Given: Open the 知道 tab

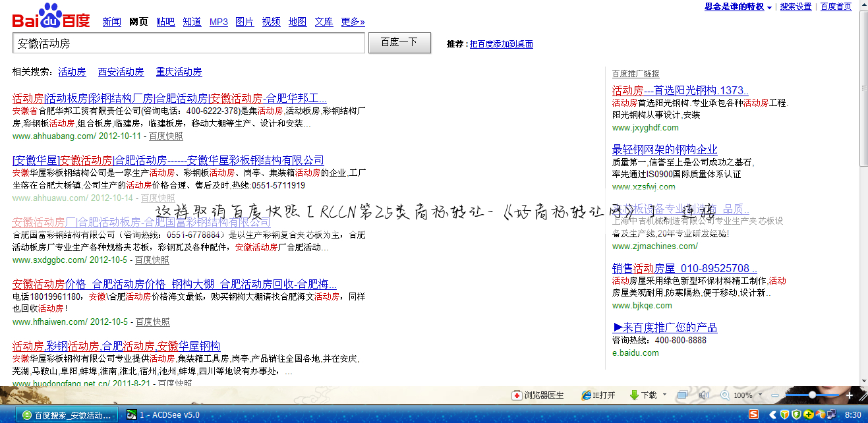Looking at the screenshot, I should (192, 22).
